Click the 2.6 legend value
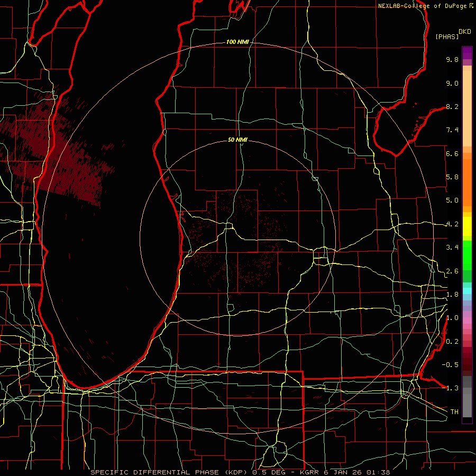Image resolution: width=476 pixels, height=476 pixels. point(452,271)
